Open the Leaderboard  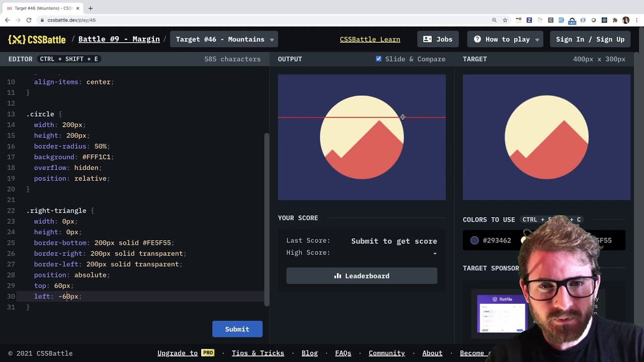(x=362, y=276)
